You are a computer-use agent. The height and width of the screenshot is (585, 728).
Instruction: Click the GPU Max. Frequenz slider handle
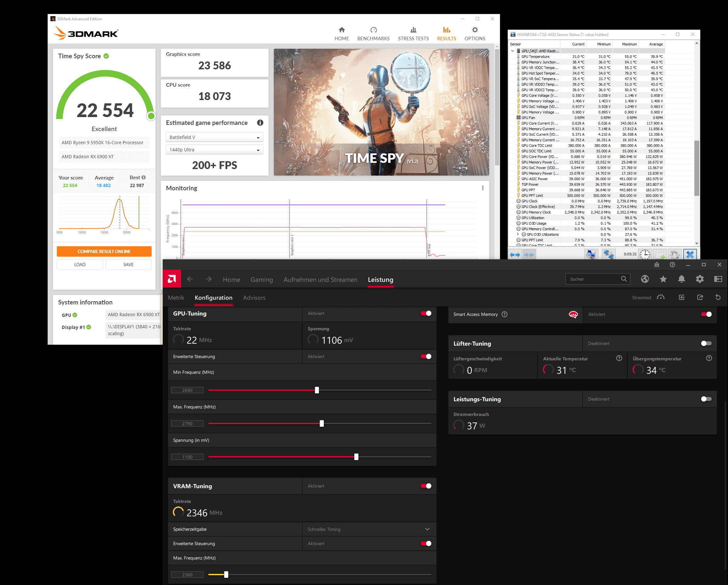[x=322, y=423]
